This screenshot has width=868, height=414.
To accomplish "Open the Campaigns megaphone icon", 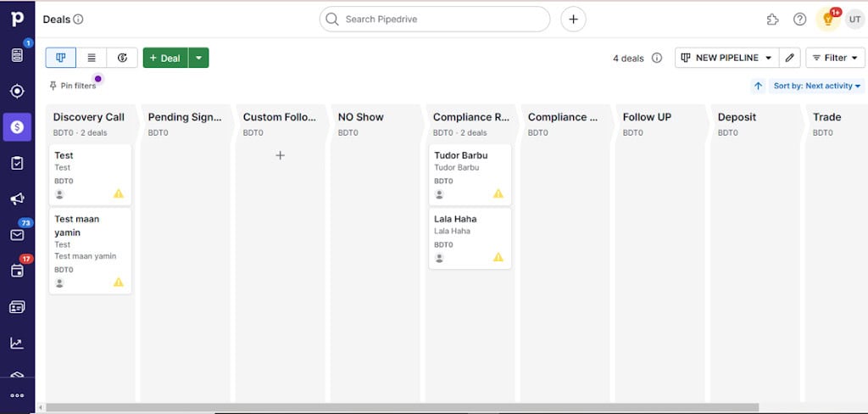I will [17, 199].
